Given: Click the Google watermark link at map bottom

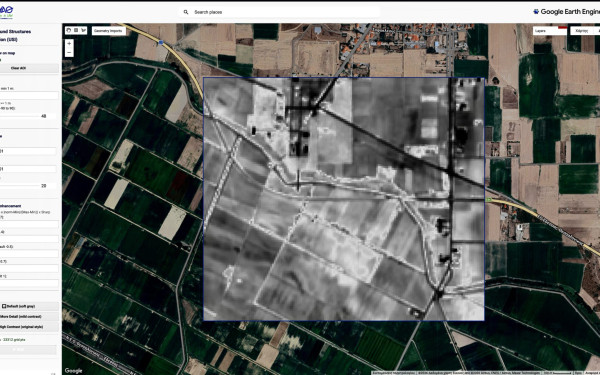Looking at the screenshot, I should tap(73, 370).
